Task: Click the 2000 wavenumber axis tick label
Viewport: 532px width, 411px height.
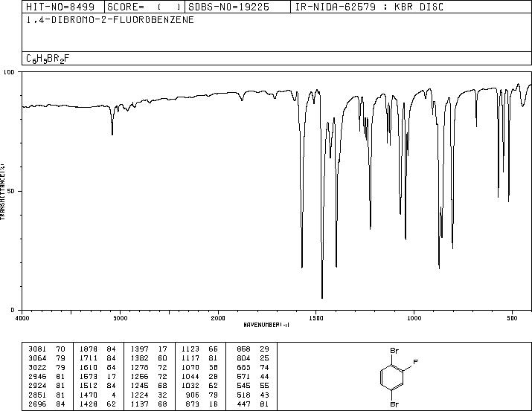Action: point(218,318)
